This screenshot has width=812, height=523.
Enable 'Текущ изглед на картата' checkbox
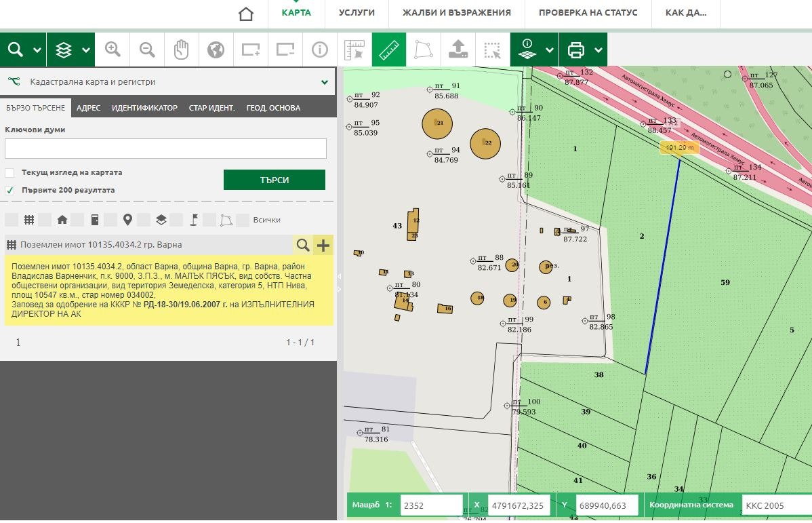tap(9, 173)
